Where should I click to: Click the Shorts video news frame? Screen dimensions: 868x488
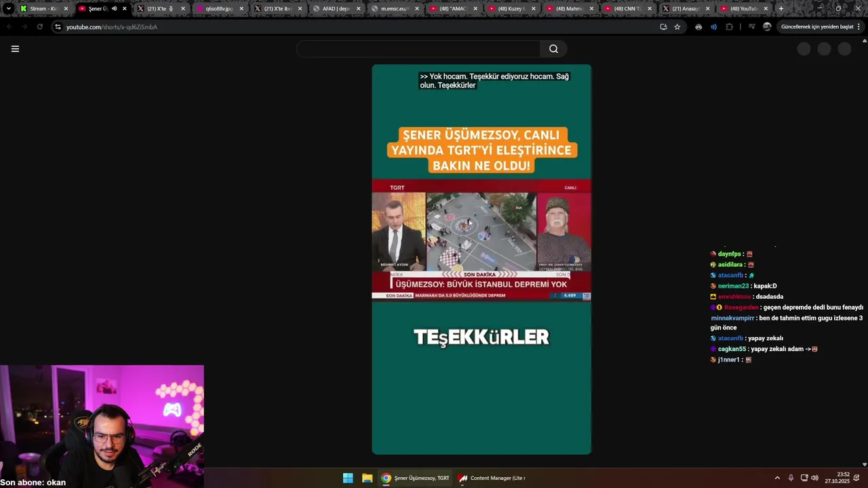tap(481, 239)
